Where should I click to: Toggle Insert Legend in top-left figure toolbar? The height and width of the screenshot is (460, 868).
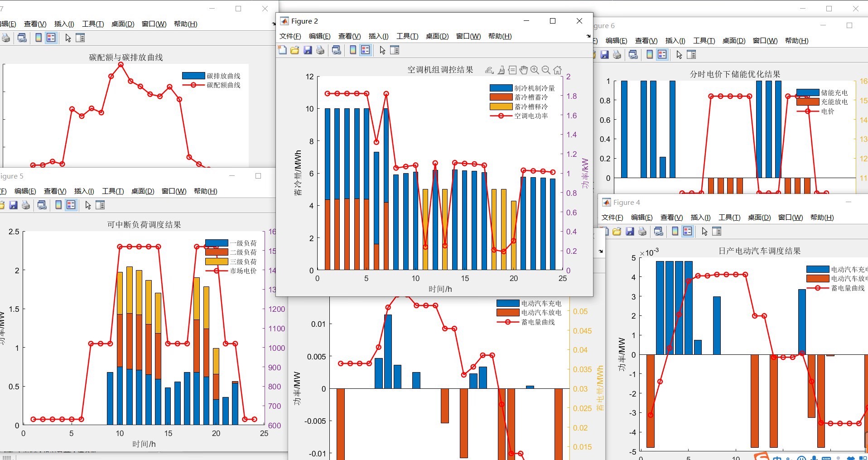click(51, 38)
